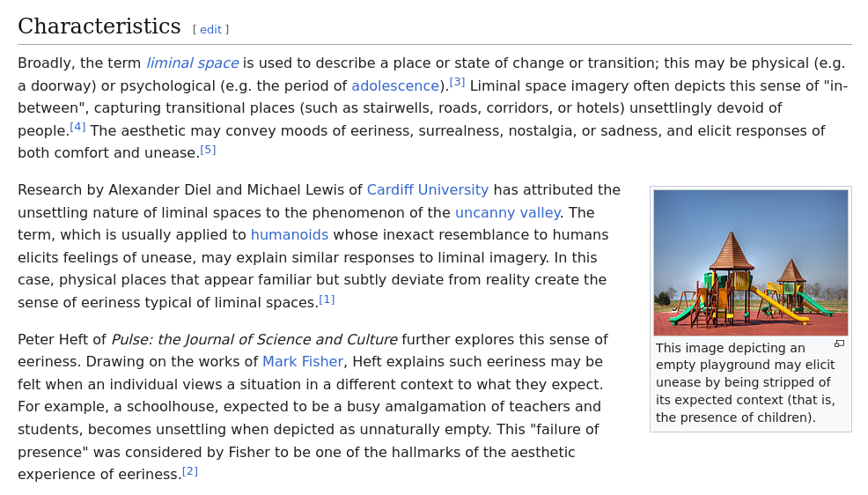Open the empty playground thumbnail image
The width and height of the screenshot is (868, 495).
(x=750, y=262)
